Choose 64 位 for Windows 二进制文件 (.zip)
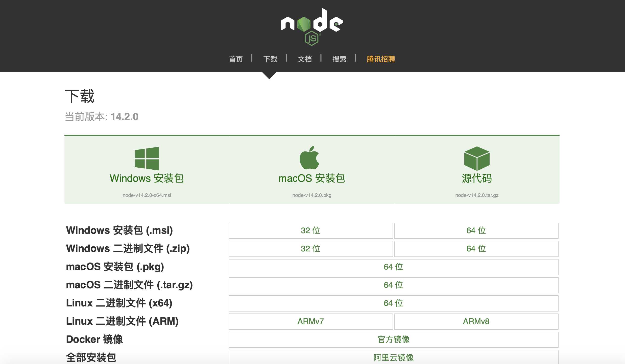The height and width of the screenshot is (364, 625). pyautogui.click(x=476, y=249)
